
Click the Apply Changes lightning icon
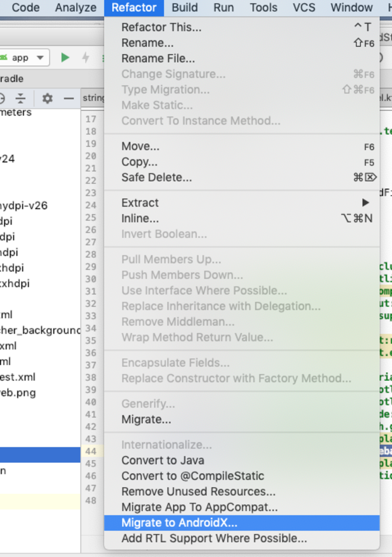point(86,57)
